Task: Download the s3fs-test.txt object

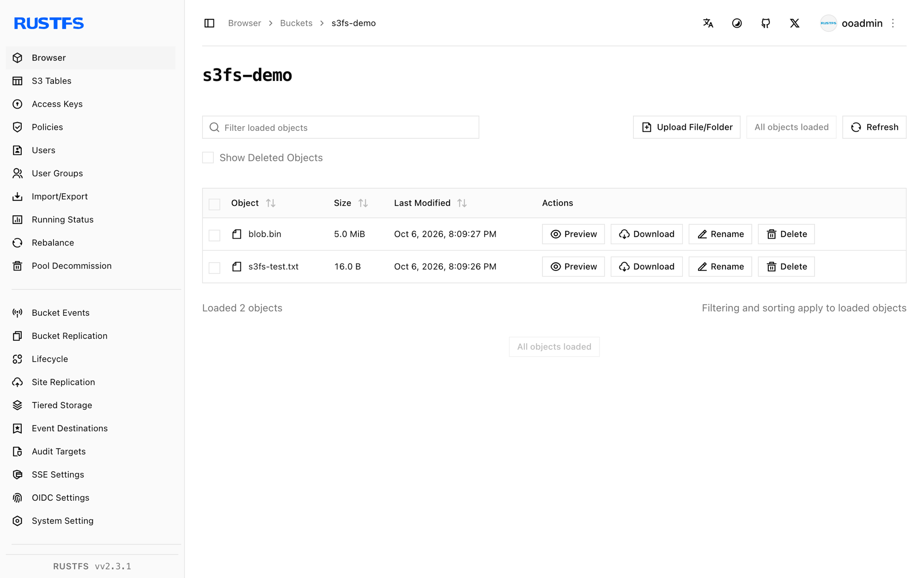Action: (x=646, y=266)
